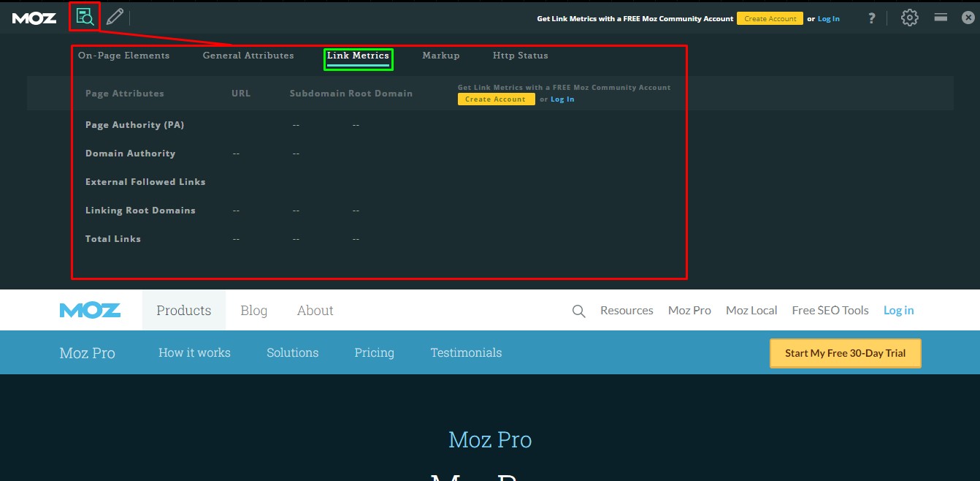The height and width of the screenshot is (481, 980).
Task: Click the Subdomain column header
Action: click(x=317, y=94)
